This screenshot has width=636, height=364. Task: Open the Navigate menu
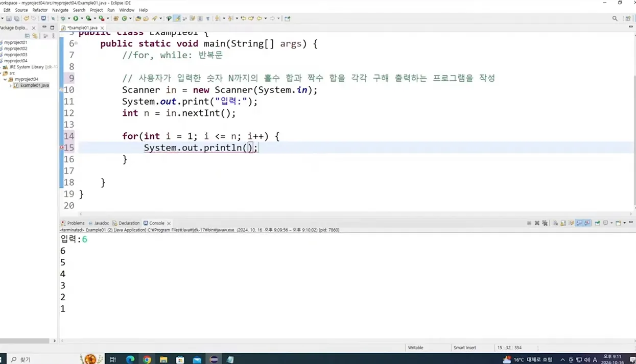point(60,10)
